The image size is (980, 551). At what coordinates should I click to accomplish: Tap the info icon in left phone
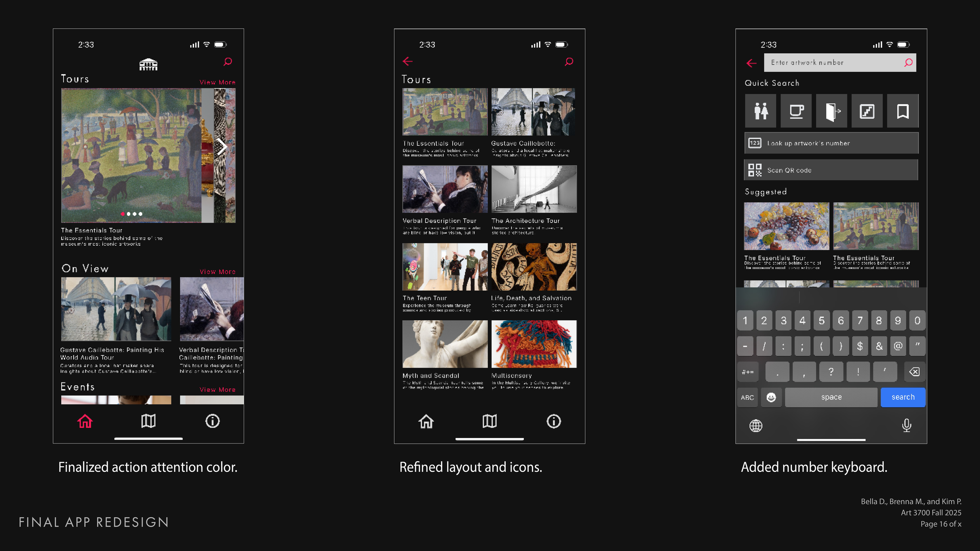pos(212,421)
